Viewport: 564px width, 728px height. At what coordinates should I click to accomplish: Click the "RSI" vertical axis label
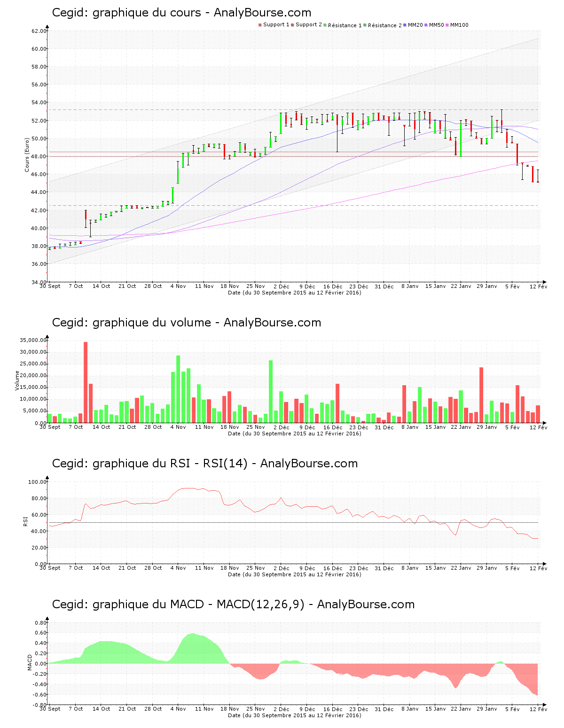(25, 521)
